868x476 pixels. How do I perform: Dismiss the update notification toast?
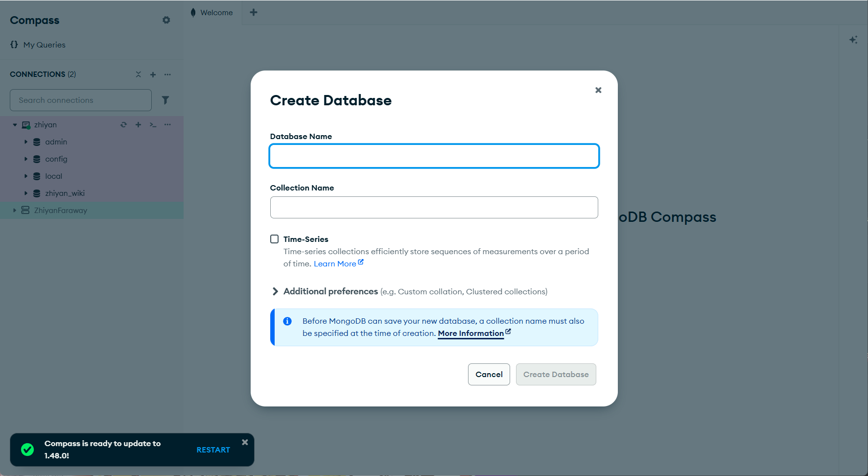tap(245, 442)
